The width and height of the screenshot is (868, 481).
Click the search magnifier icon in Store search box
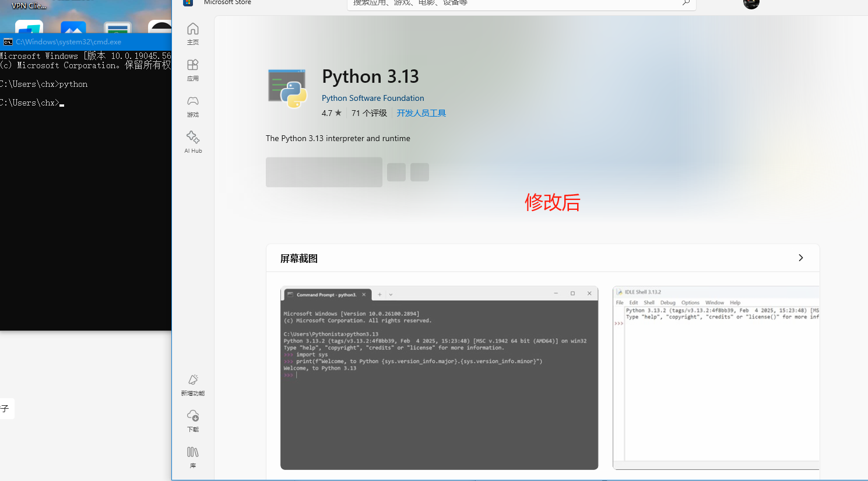(x=686, y=3)
